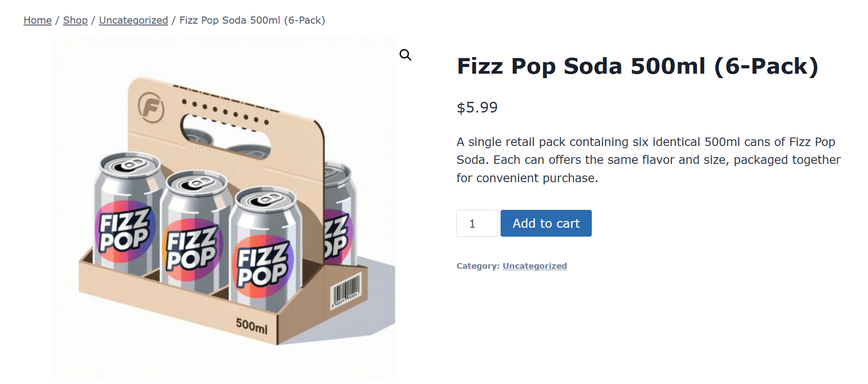868x384 pixels.
Task: Open the Shop breadcrumb link
Action: pos(75,20)
